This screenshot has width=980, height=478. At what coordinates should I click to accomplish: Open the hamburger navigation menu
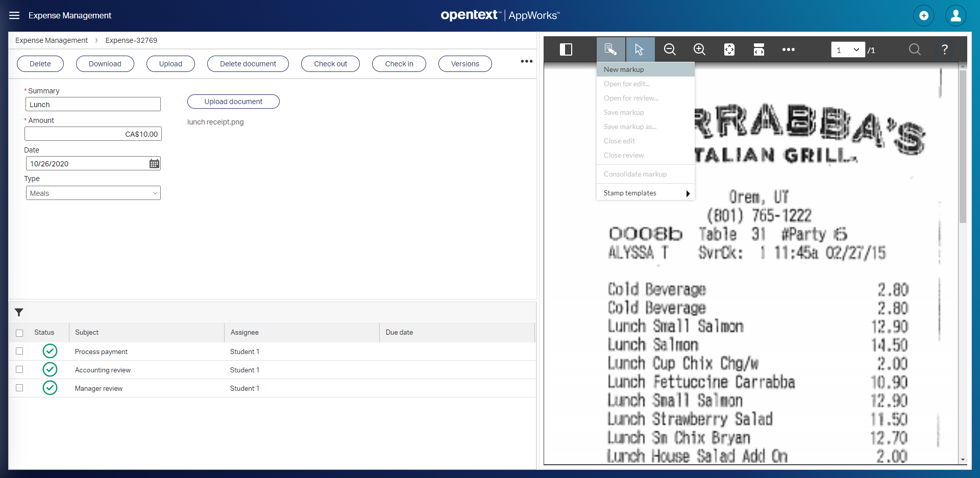pyautogui.click(x=14, y=15)
